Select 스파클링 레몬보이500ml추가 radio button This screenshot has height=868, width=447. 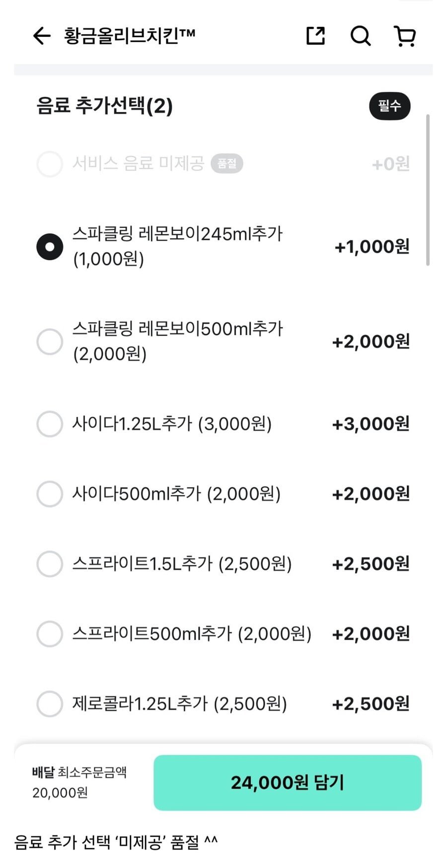[x=50, y=342]
